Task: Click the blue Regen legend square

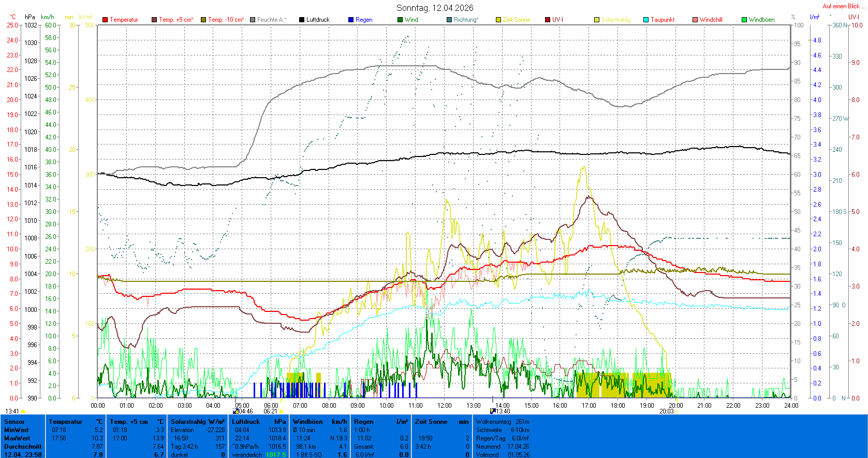Action: coord(351,20)
